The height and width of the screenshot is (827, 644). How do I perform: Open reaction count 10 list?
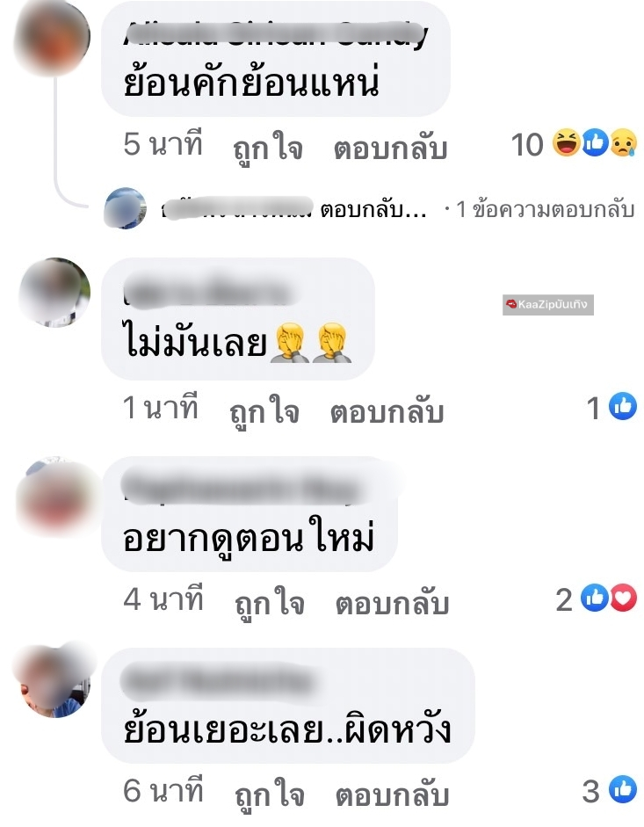click(x=527, y=144)
